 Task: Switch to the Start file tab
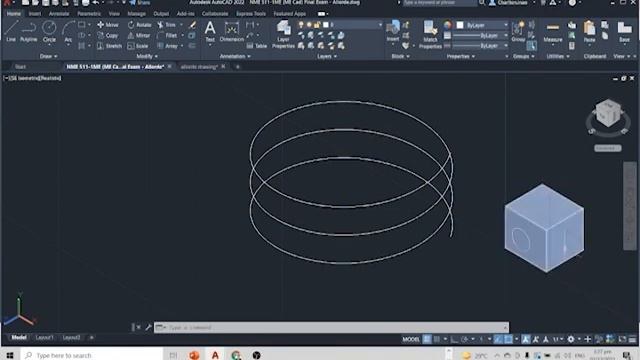tap(20, 67)
